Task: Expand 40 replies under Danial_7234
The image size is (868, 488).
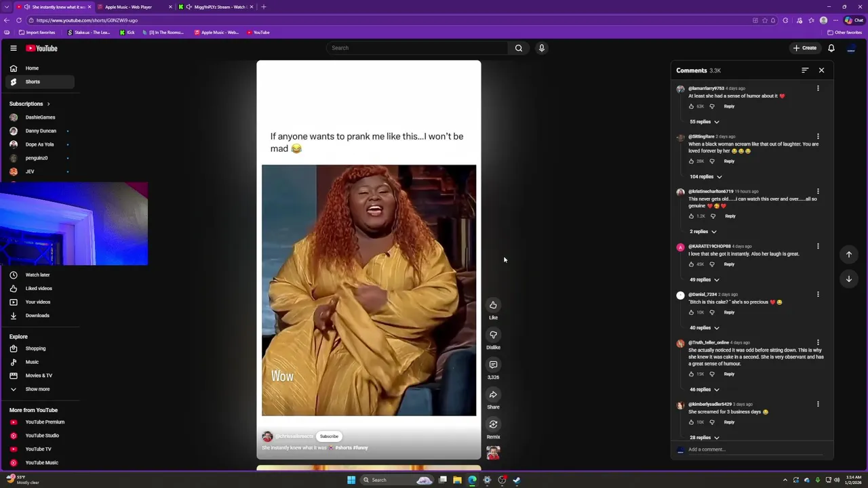Action: (x=704, y=328)
